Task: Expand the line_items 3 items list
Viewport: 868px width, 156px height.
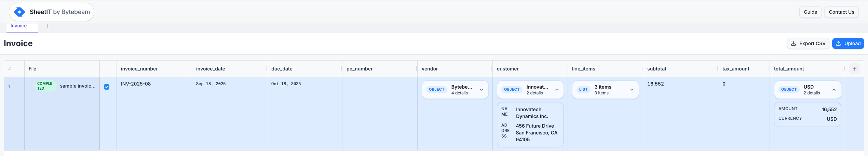Action: coord(632,90)
